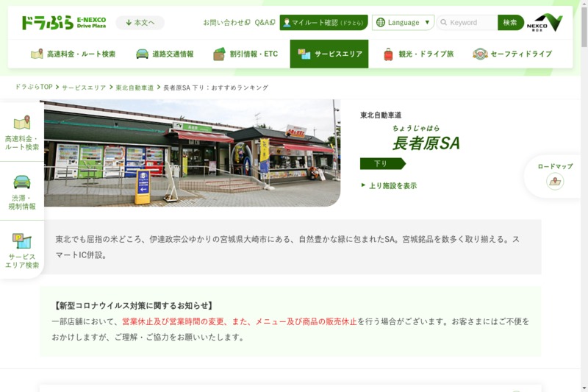Image resolution: width=588 pixels, height=392 pixels.
Task: Click the globe icon beside Language
Action: [x=381, y=23]
